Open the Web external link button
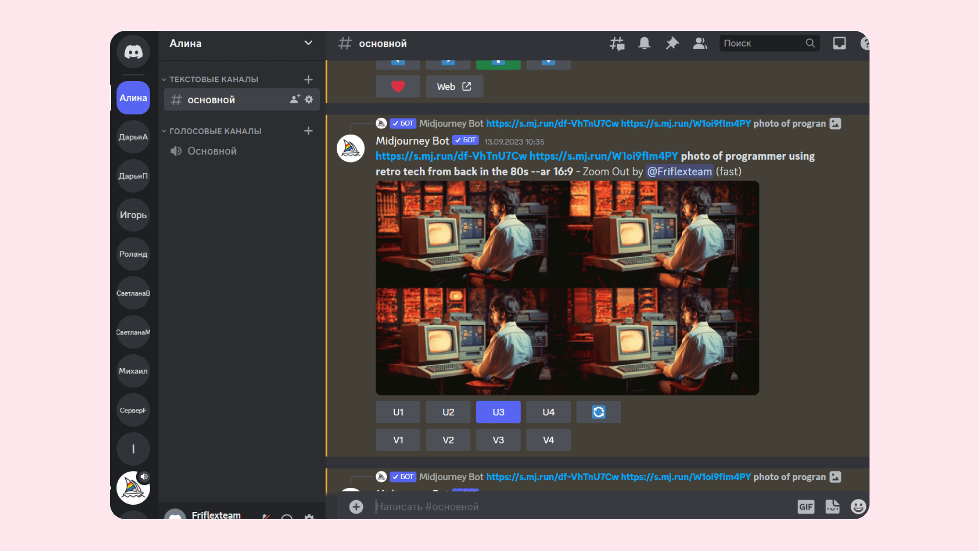The width and height of the screenshot is (980, 551). (x=454, y=86)
